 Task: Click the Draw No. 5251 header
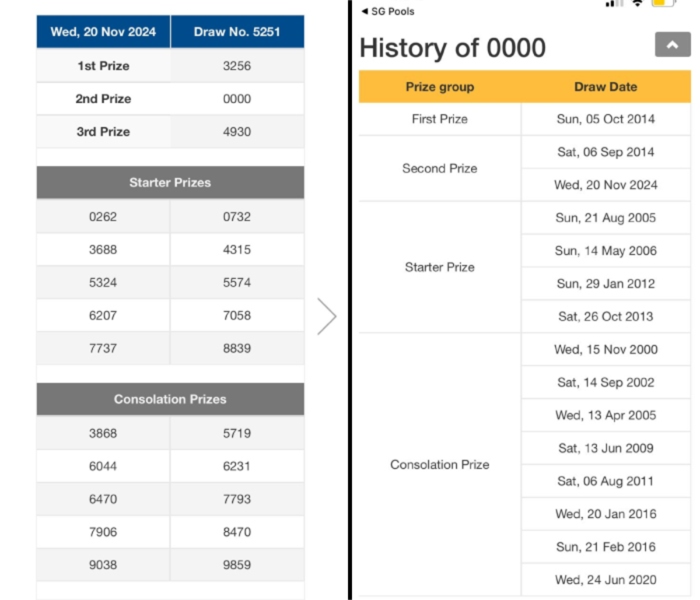[237, 31]
